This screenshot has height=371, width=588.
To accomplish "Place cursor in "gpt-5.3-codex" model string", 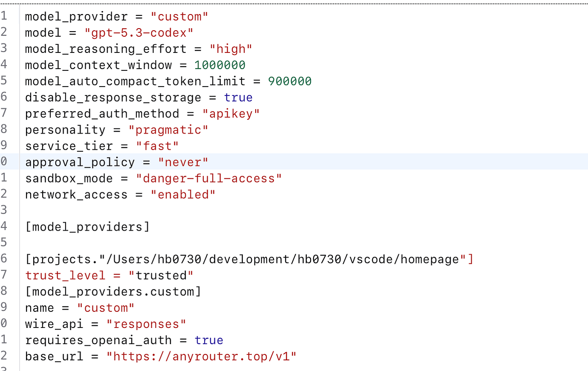I will coord(139,33).
